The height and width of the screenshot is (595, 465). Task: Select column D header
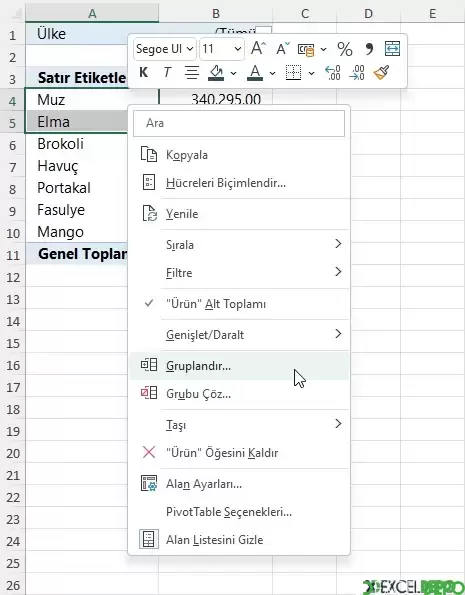pyautogui.click(x=368, y=13)
